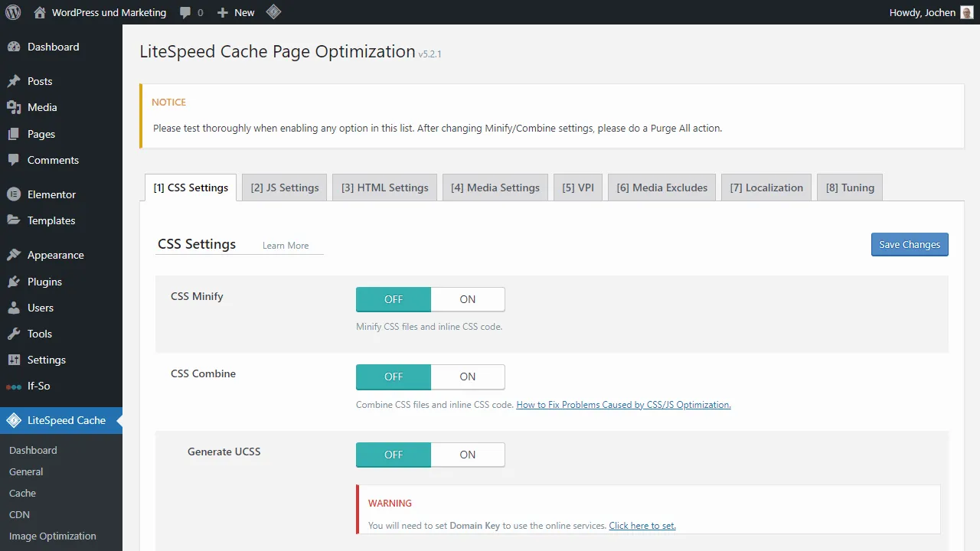Click the home site icon

[x=40, y=12]
